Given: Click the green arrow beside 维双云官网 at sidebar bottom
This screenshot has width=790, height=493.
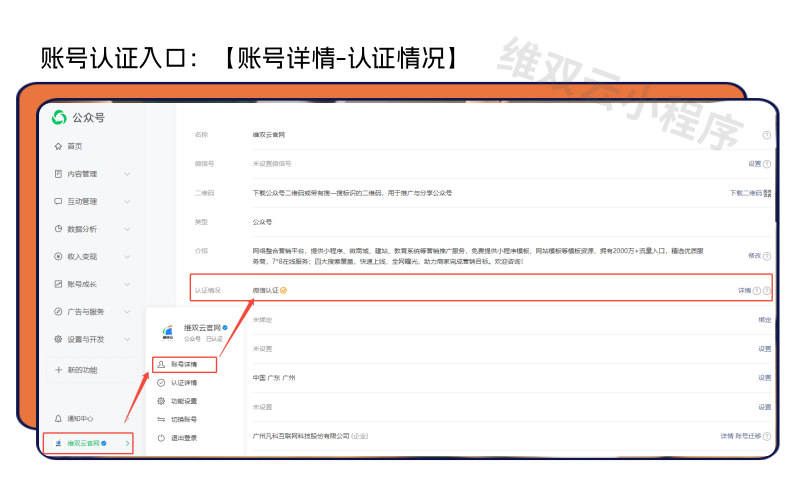Looking at the screenshot, I should 127,444.
